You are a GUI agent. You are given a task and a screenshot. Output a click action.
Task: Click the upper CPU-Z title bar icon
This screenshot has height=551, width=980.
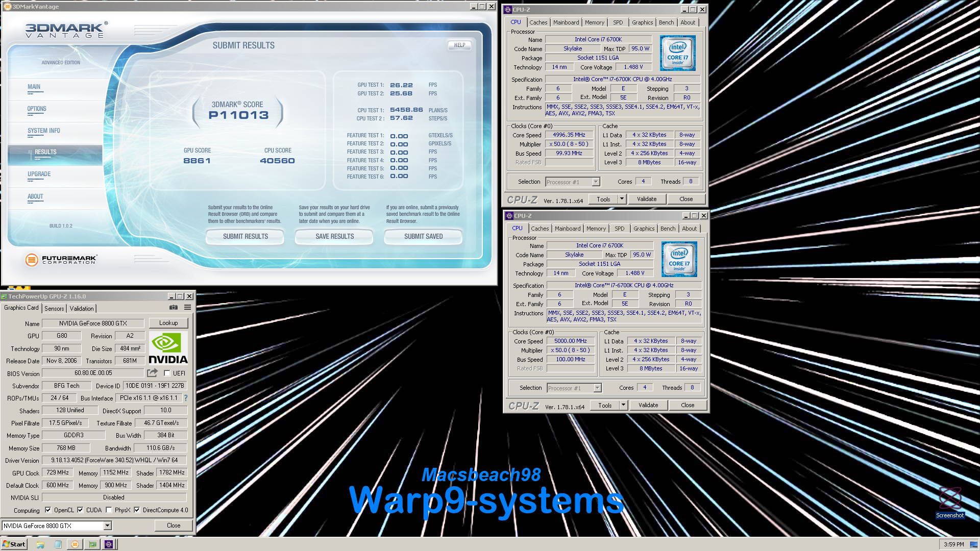click(x=508, y=10)
